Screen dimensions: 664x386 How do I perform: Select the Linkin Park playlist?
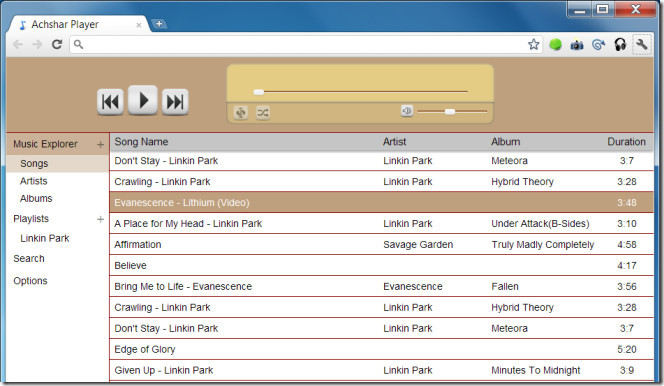(44, 238)
